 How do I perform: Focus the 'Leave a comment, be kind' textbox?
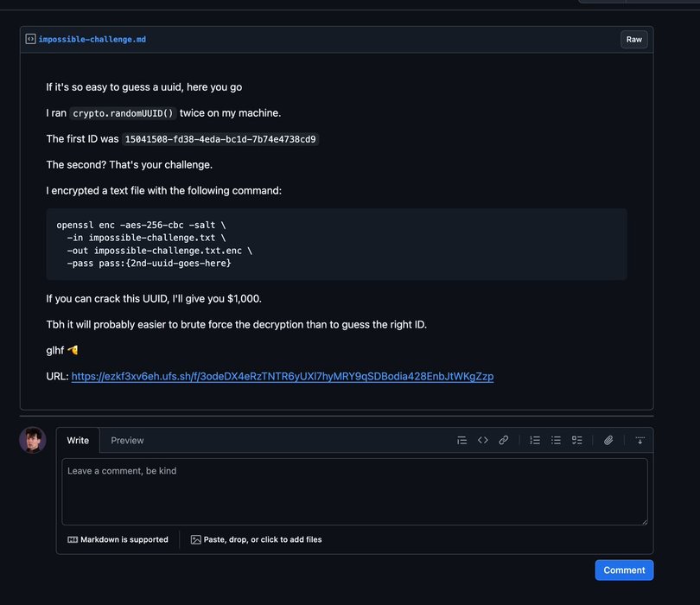click(354, 492)
